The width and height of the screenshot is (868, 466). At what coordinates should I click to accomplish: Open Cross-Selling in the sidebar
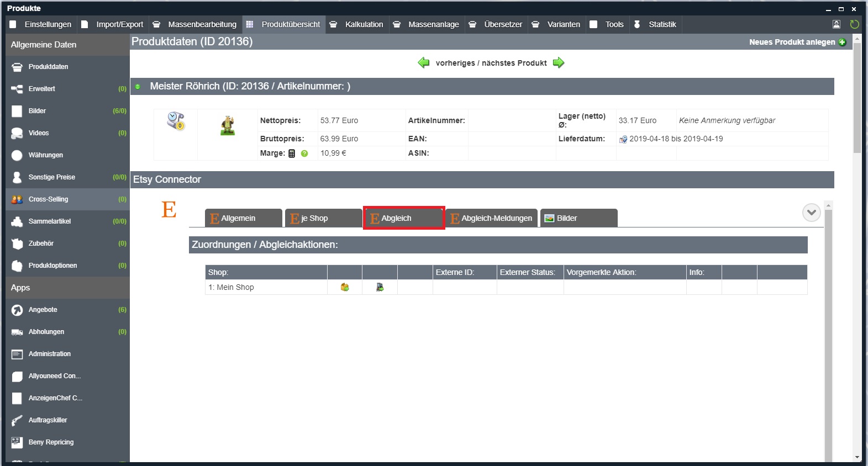click(x=49, y=199)
